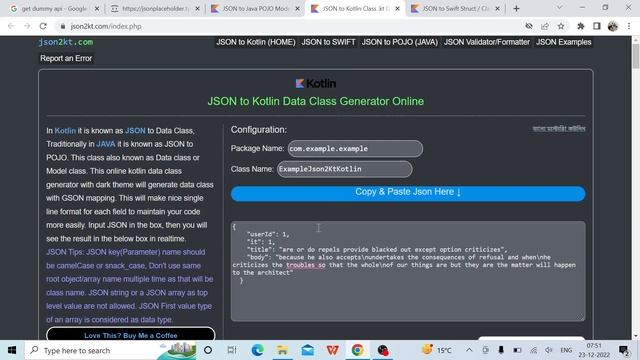Open the network tray icon
The image size is (640, 360).
coord(533,350)
